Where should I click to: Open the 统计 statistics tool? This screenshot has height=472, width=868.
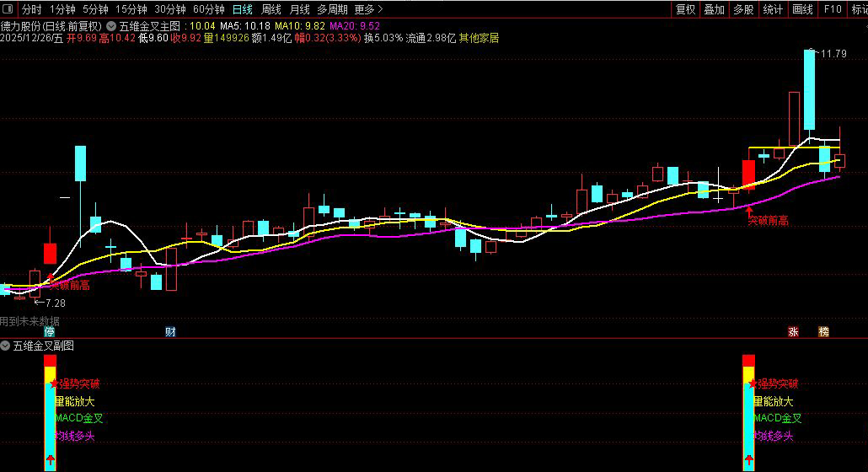coord(773,9)
